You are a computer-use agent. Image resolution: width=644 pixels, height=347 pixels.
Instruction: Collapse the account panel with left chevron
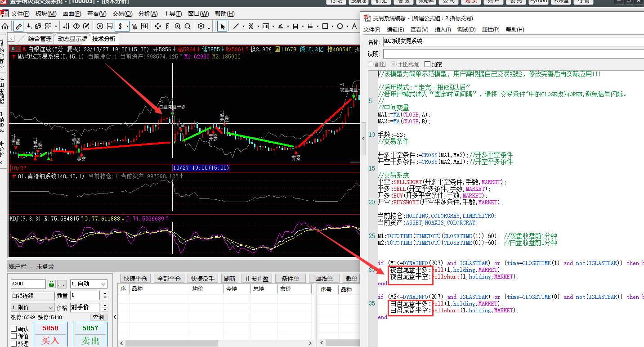click(x=115, y=317)
